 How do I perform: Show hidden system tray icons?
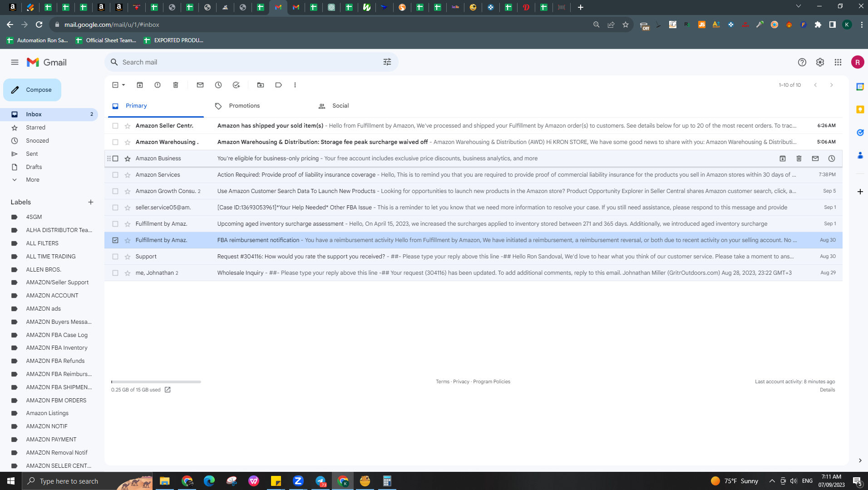772,481
